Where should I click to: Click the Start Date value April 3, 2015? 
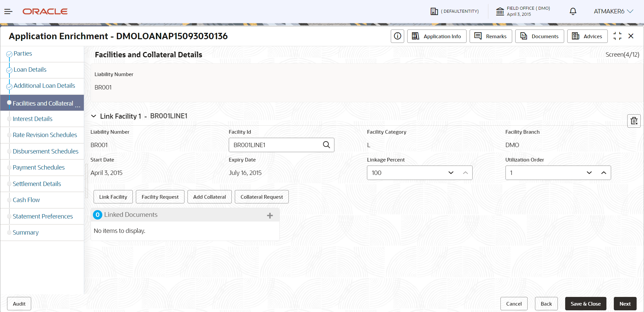106,173
